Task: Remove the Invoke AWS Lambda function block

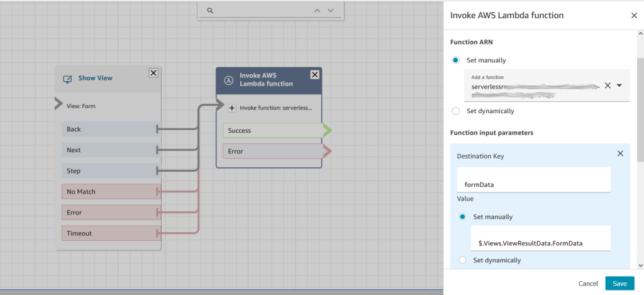Action: tap(314, 74)
